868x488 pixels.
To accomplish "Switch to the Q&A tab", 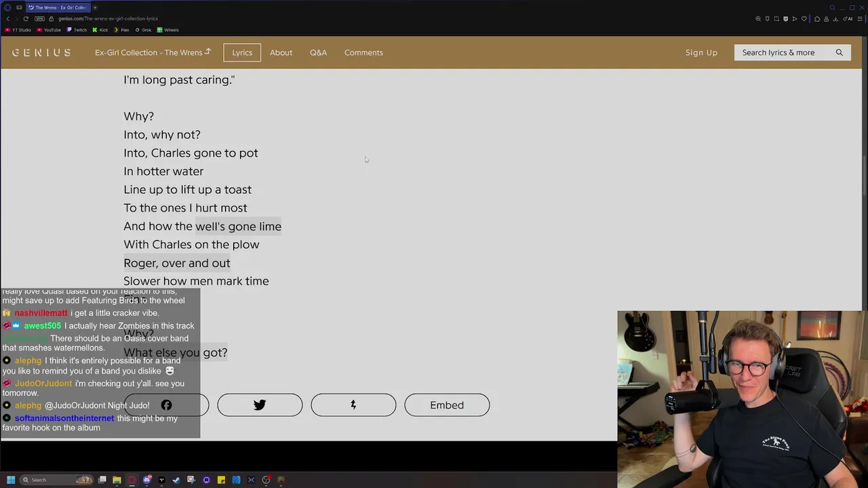I will (x=318, y=52).
